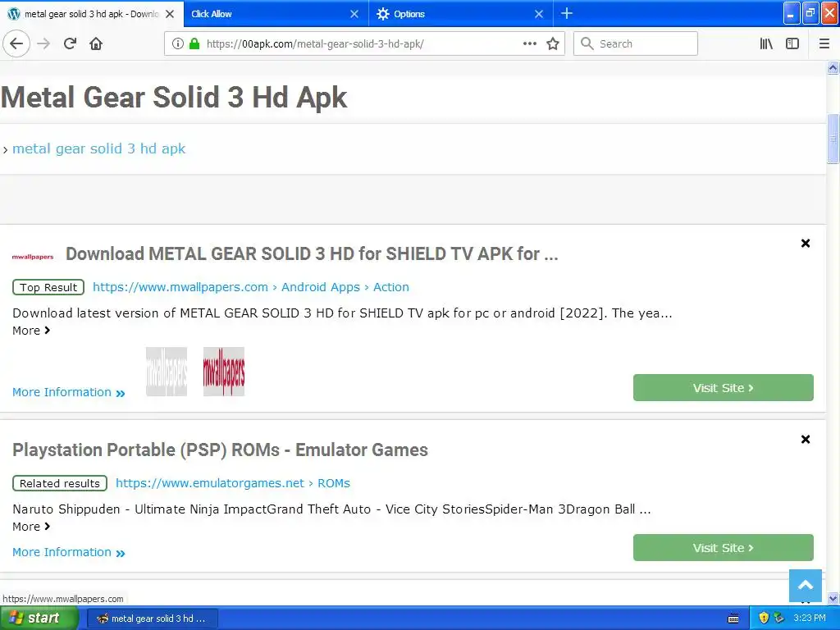Click the 3:23 PM system clock

(x=810, y=619)
